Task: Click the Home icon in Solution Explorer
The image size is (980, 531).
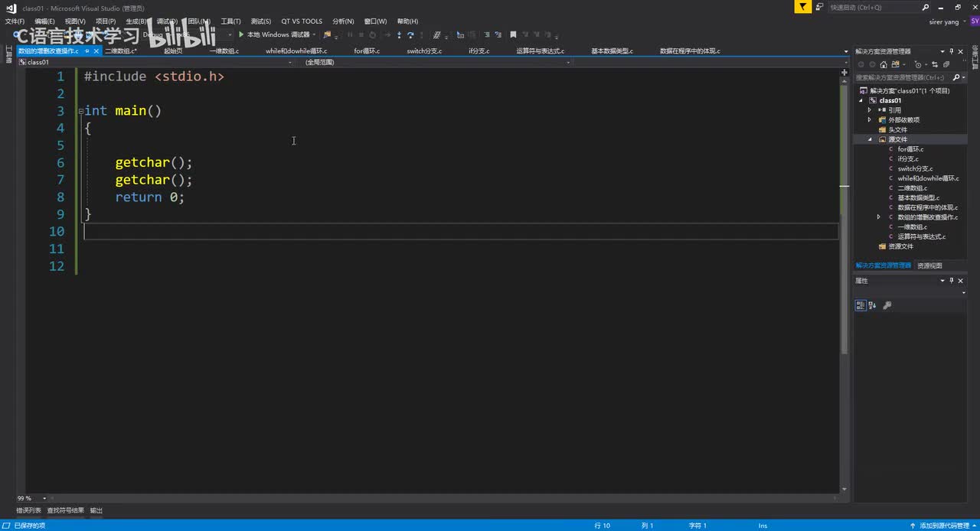Action: tap(884, 64)
